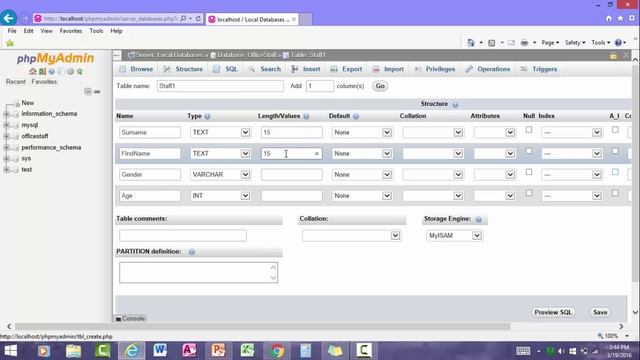This screenshot has height=360, width=640.
Task: Click the help icon beside Type header
Action: (207, 116)
